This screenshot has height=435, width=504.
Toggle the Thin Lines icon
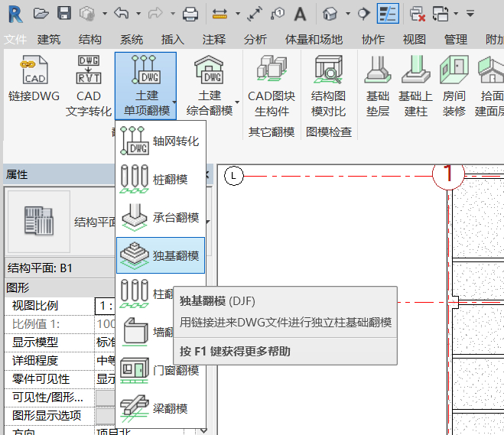point(388,14)
